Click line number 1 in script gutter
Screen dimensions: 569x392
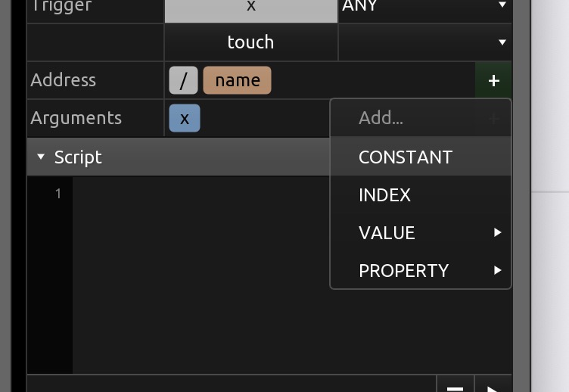(58, 194)
